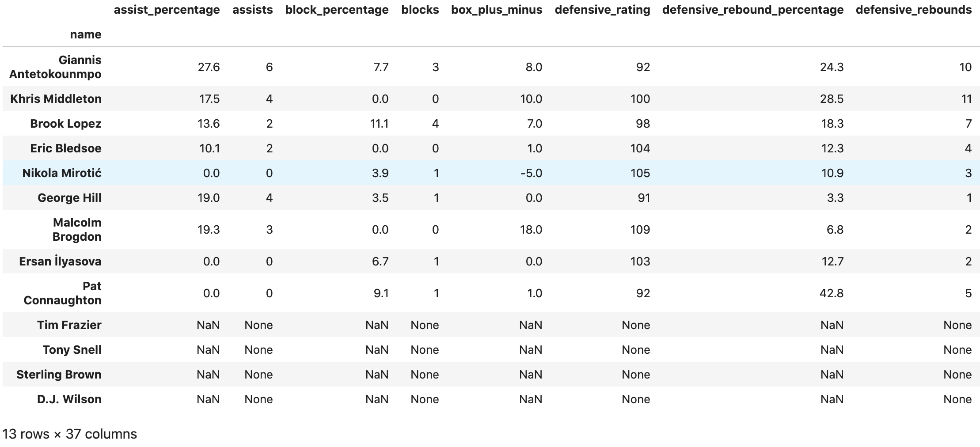Click Nikola Mirotić's defensive_rebound_percentage value 10.9
Screen dimensions: 980x447
(833, 173)
